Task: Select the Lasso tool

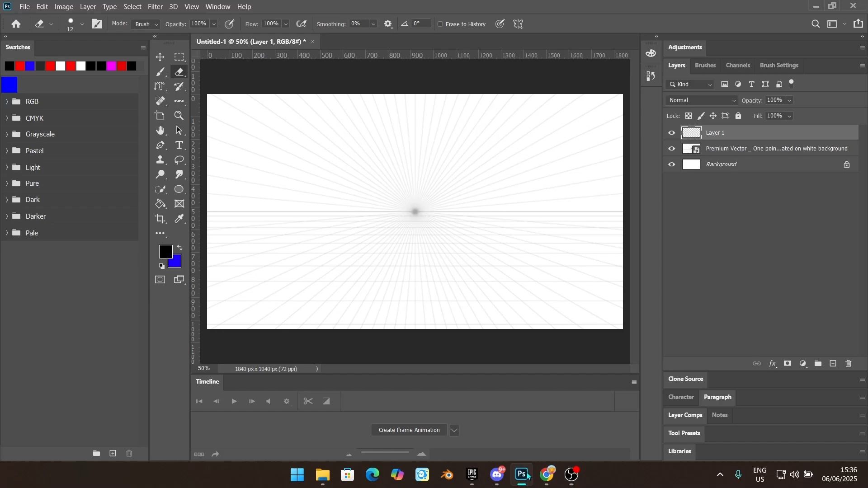Action: click(179, 160)
